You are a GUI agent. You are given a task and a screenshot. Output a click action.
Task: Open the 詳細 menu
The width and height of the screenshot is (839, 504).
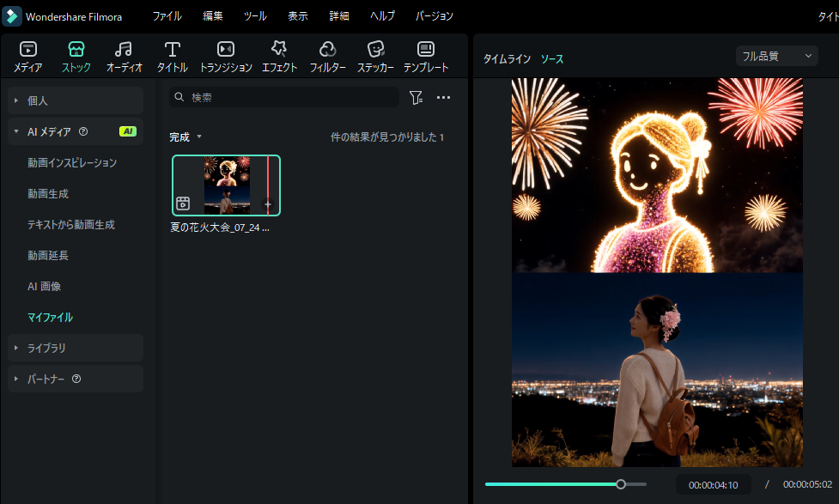pyautogui.click(x=338, y=16)
